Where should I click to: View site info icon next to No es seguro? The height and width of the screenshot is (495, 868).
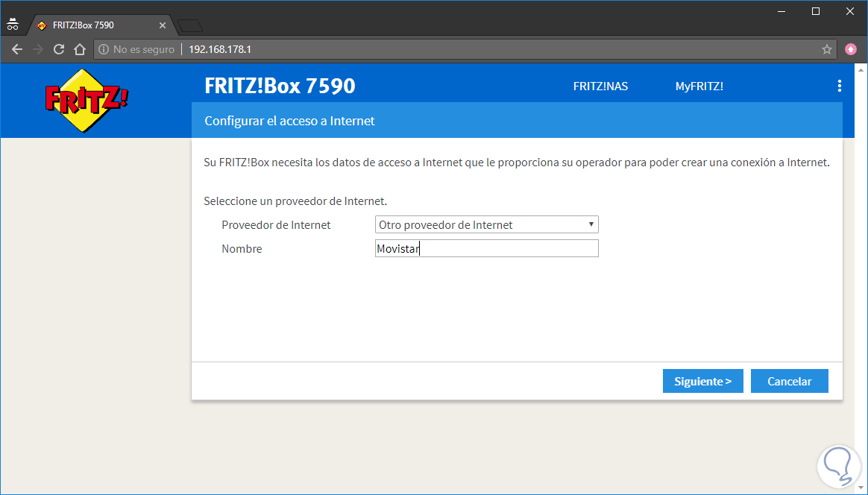pyautogui.click(x=104, y=49)
